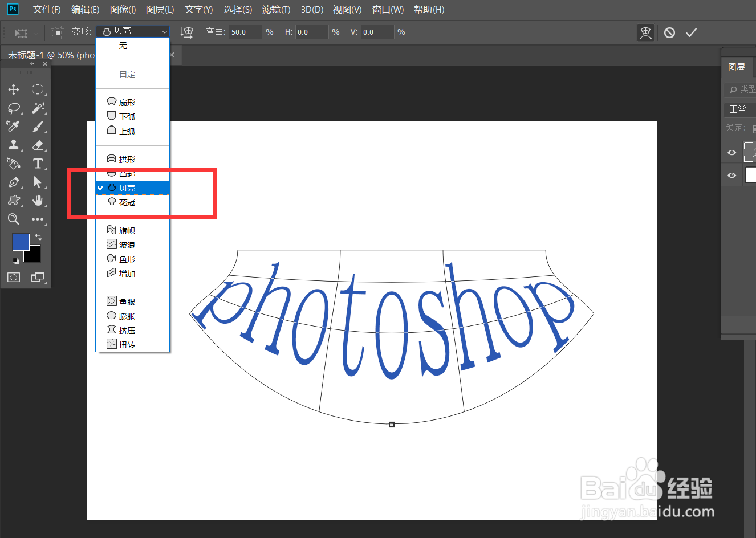Choose 扇形 warp style
This screenshot has height=538, width=756.
click(133, 103)
